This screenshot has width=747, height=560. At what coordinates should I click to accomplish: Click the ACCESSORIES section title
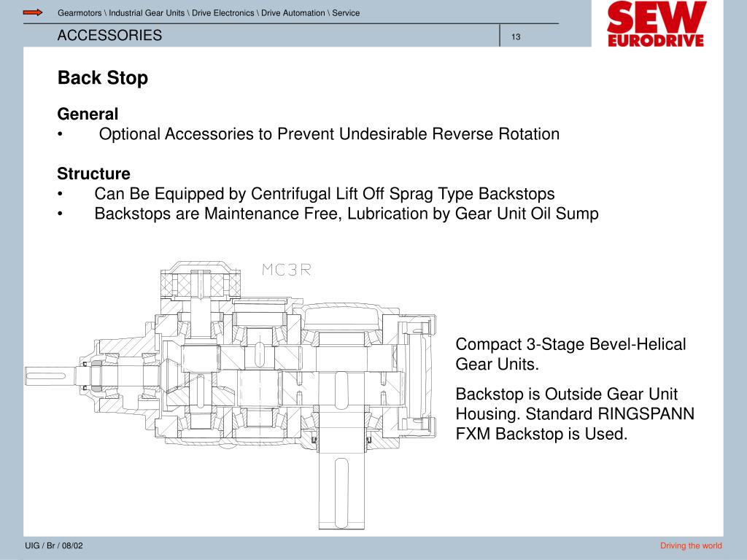109,35
